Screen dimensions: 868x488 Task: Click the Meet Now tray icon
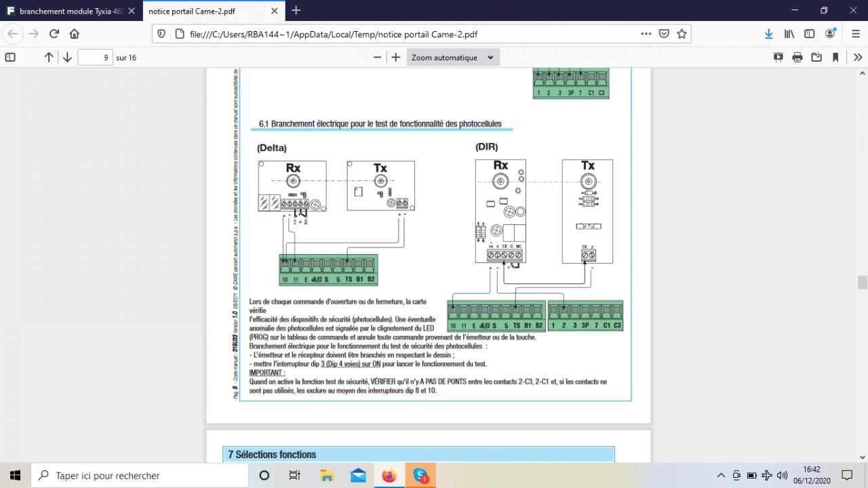click(736, 475)
